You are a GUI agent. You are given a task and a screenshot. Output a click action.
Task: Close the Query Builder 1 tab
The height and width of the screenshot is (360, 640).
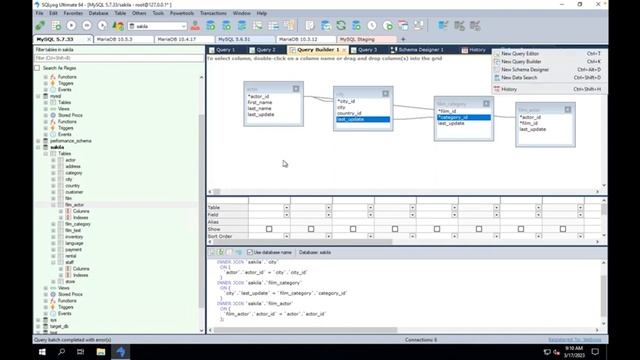pyautogui.click(x=344, y=50)
